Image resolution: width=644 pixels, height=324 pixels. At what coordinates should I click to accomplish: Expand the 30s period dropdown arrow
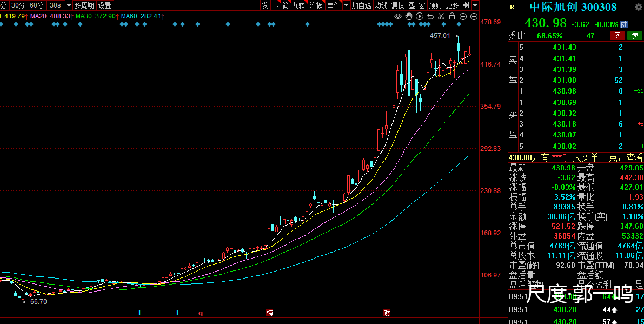coord(68,5)
